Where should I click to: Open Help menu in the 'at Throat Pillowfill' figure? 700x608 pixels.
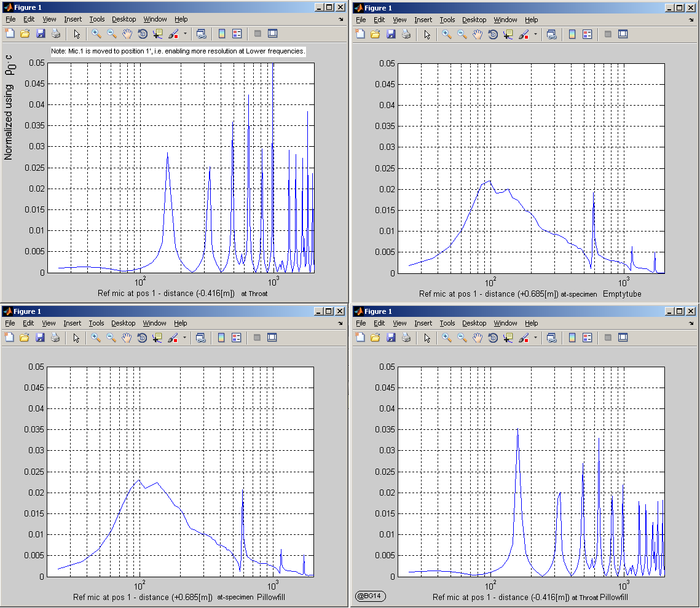[531, 323]
